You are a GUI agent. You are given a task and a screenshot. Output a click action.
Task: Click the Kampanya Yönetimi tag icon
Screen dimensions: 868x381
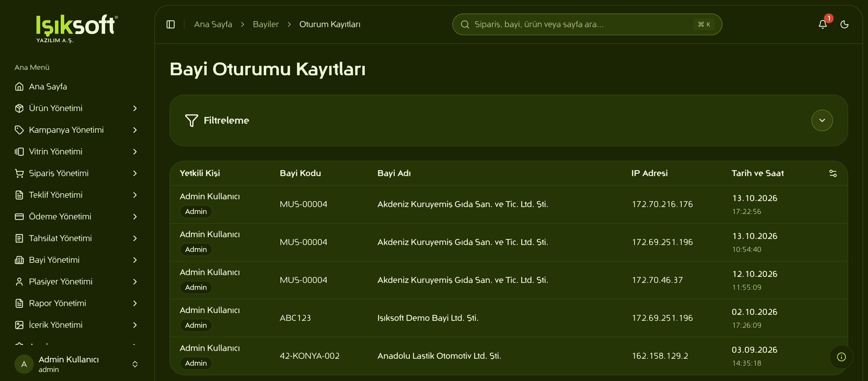tap(19, 130)
